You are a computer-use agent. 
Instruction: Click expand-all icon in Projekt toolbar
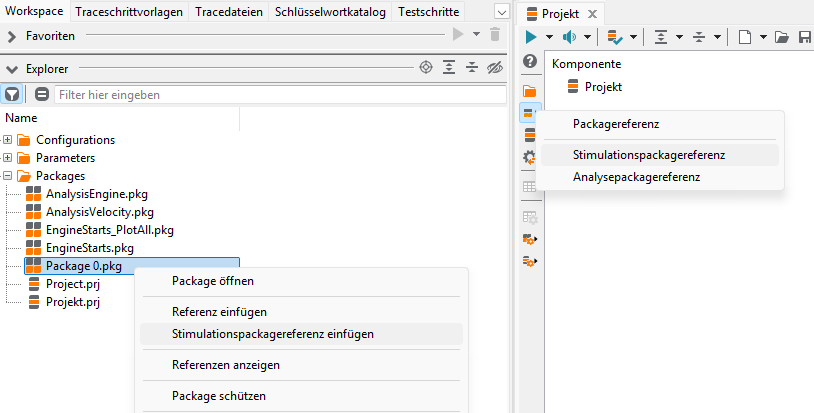pos(661,37)
